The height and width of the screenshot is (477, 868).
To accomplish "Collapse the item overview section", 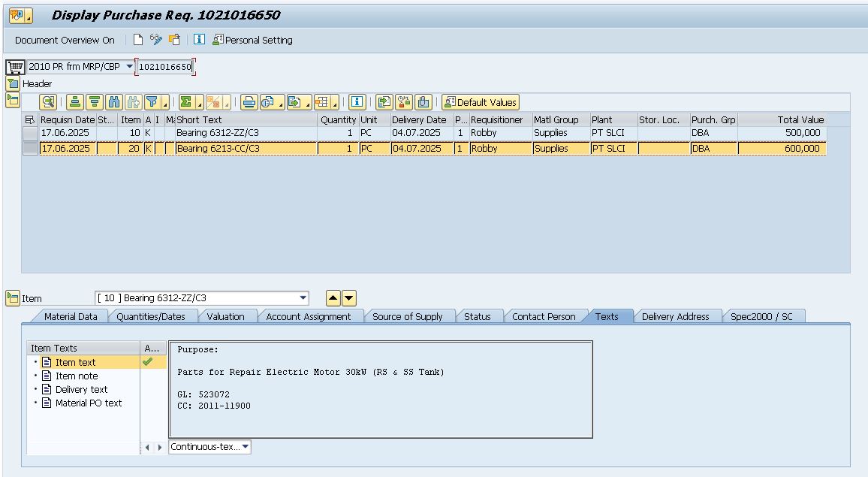I will [13, 100].
